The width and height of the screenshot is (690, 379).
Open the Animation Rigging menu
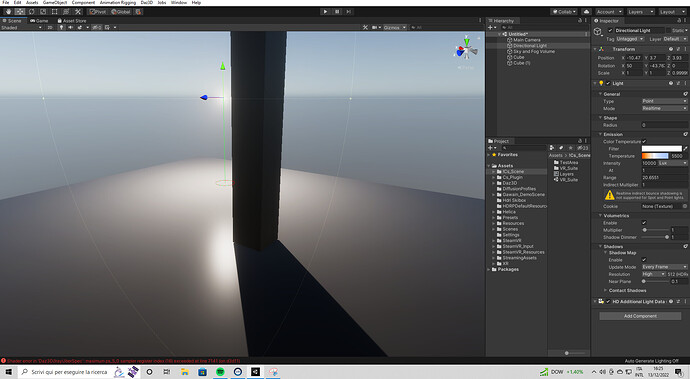click(117, 3)
